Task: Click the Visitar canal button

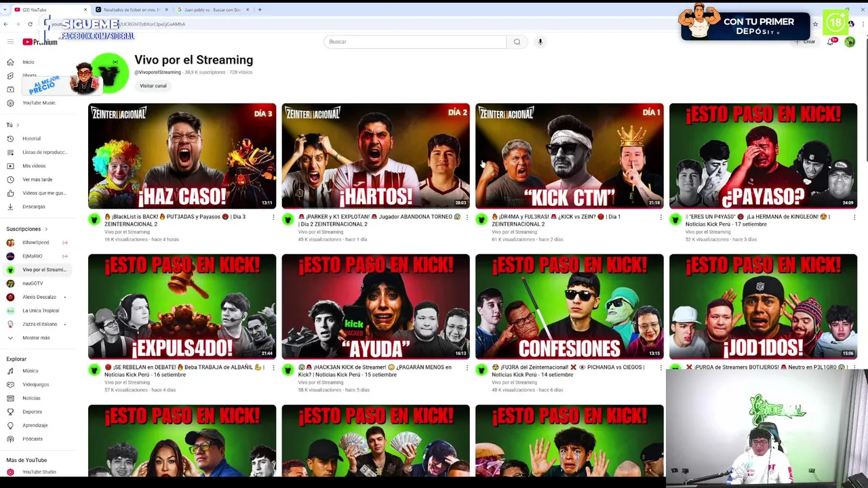Action: point(153,86)
